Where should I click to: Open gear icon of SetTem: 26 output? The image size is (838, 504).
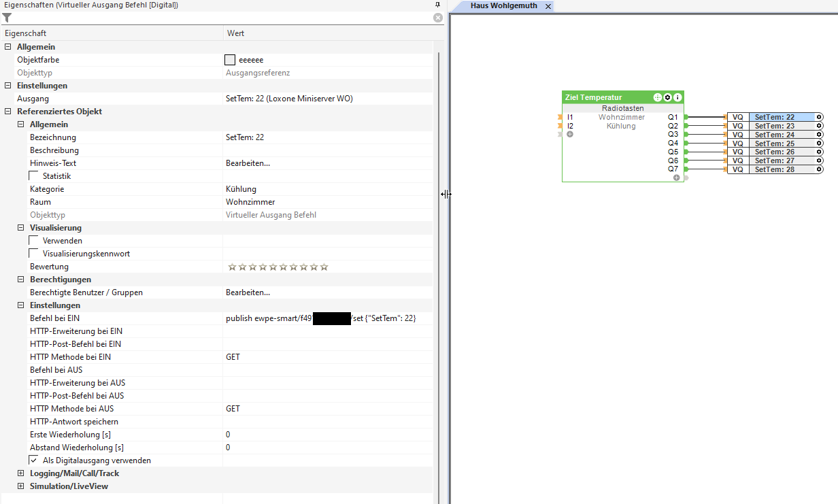(x=819, y=152)
